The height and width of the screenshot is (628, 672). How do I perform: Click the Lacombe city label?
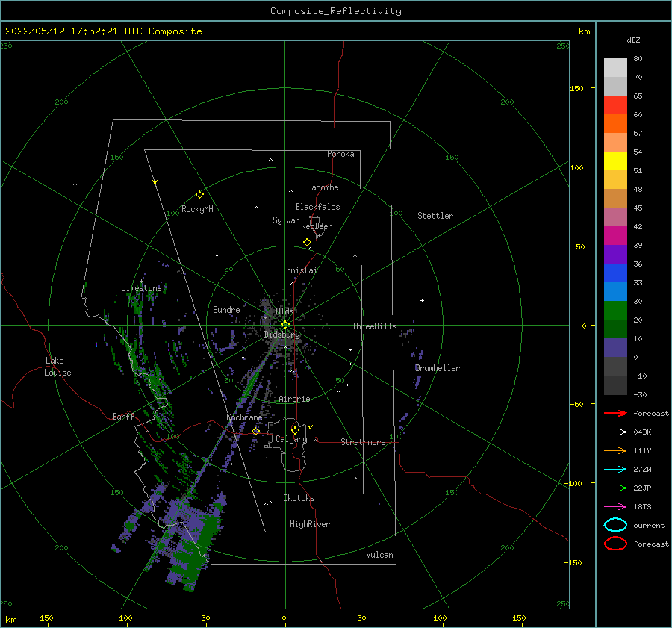[323, 187]
